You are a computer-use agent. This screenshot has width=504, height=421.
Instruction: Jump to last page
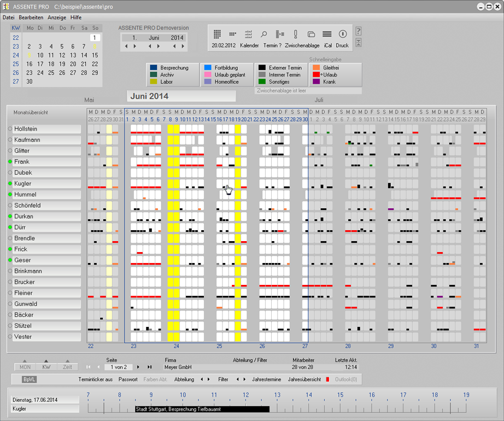(x=149, y=367)
